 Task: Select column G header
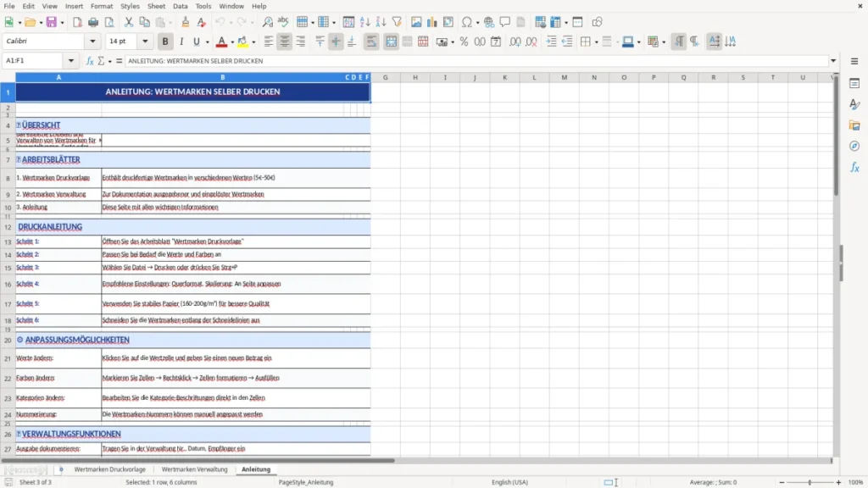[386, 77]
